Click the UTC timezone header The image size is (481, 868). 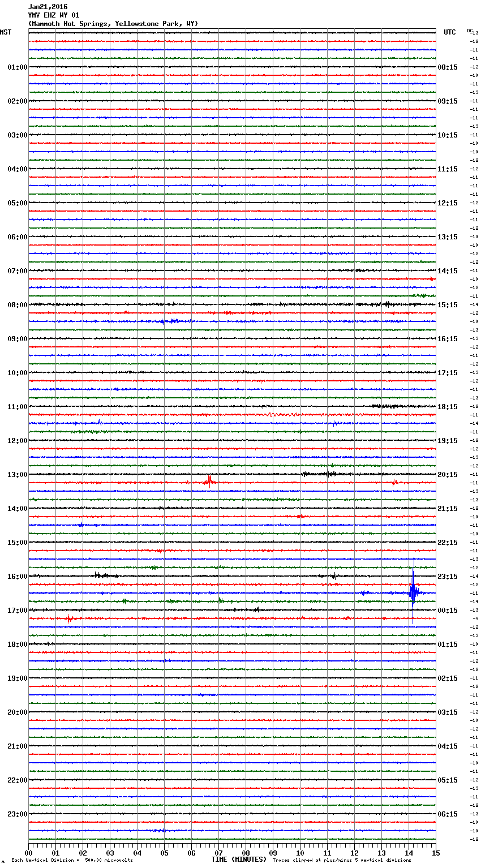(449, 32)
